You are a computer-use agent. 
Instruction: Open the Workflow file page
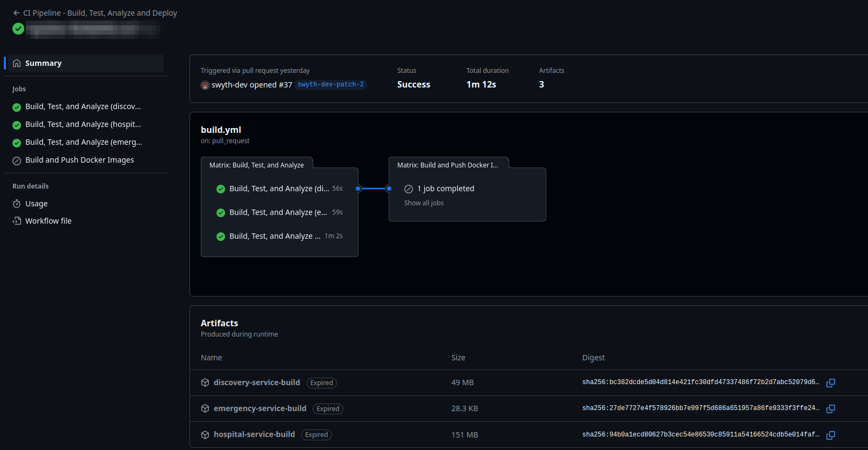click(x=48, y=221)
